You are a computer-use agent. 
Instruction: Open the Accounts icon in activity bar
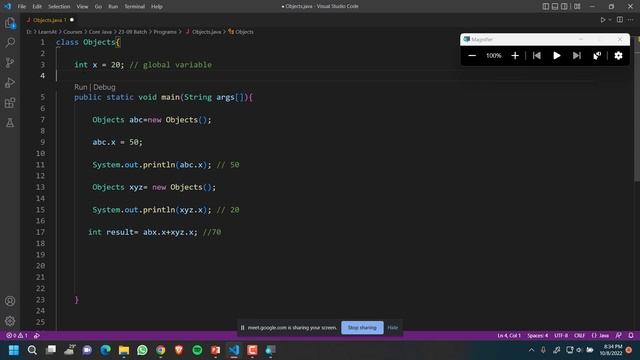pyautogui.click(x=10, y=301)
